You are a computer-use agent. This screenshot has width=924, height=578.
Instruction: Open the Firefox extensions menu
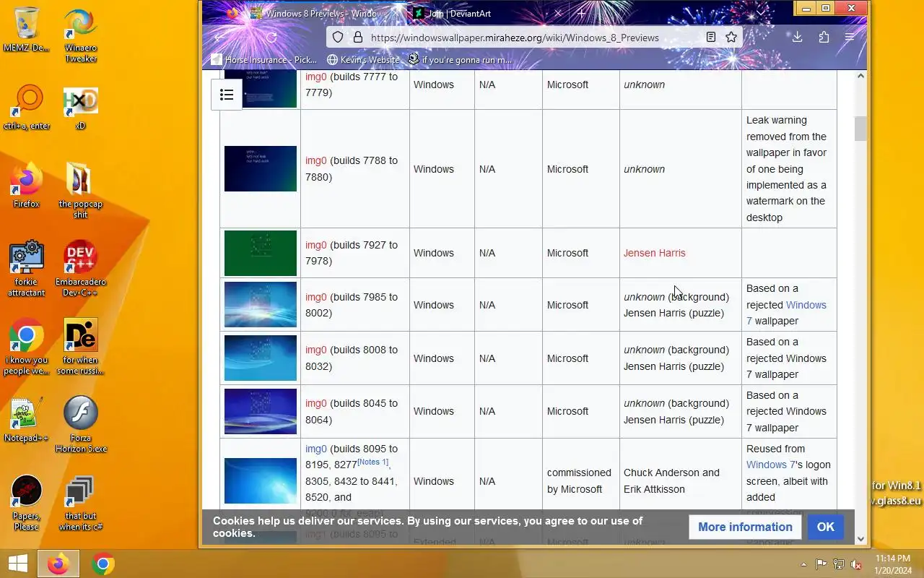(x=824, y=37)
